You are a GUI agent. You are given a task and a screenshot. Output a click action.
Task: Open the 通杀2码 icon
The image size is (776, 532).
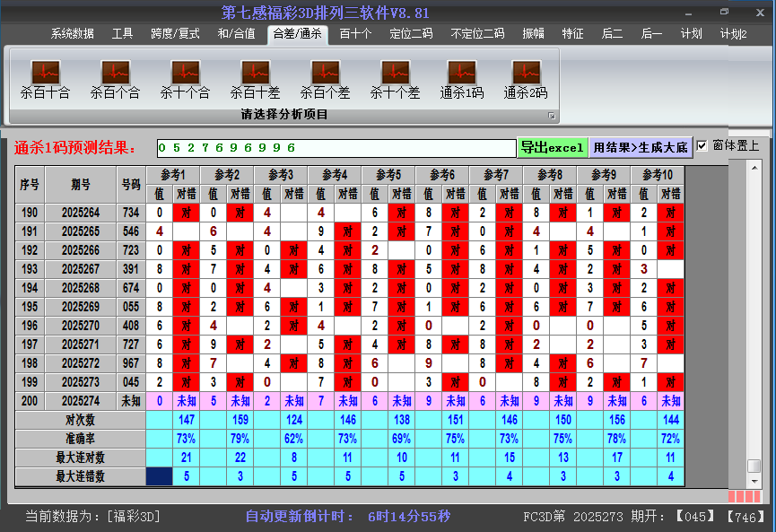coord(526,73)
